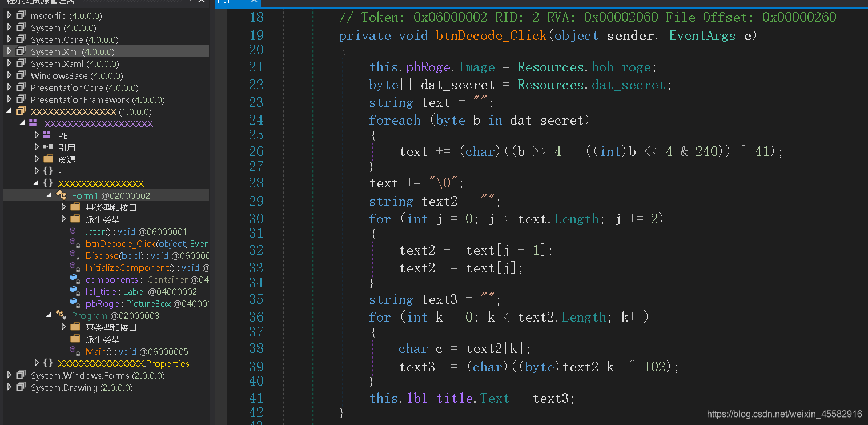Select PresentationCore (4.0.0.0) assembly

click(85, 87)
